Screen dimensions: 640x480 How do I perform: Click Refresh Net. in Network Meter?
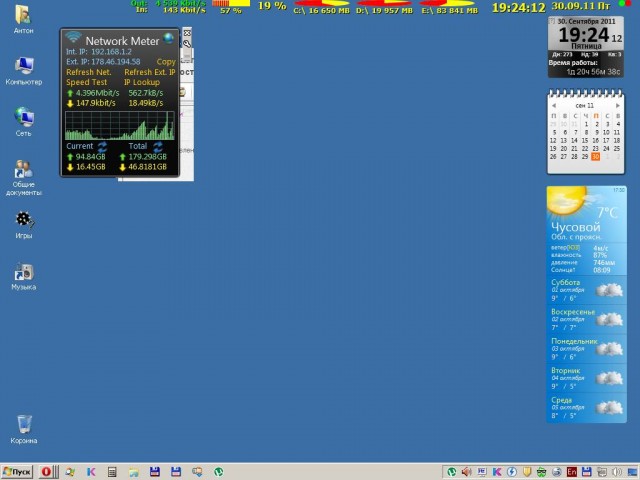(x=88, y=72)
